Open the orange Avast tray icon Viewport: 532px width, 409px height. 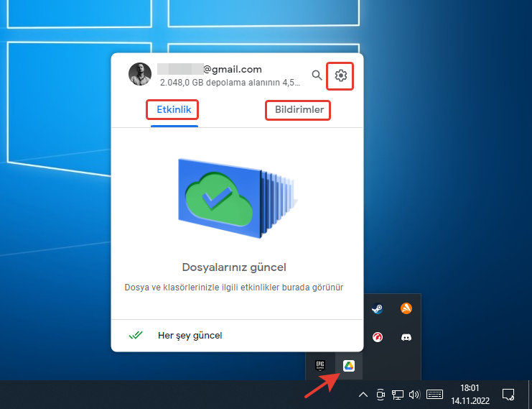(406, 309)
